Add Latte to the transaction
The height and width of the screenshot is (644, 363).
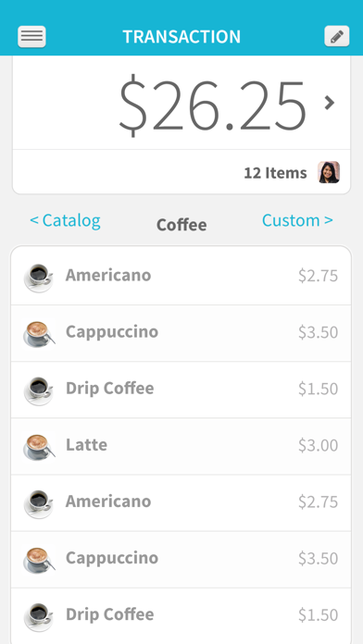(181, 446)
